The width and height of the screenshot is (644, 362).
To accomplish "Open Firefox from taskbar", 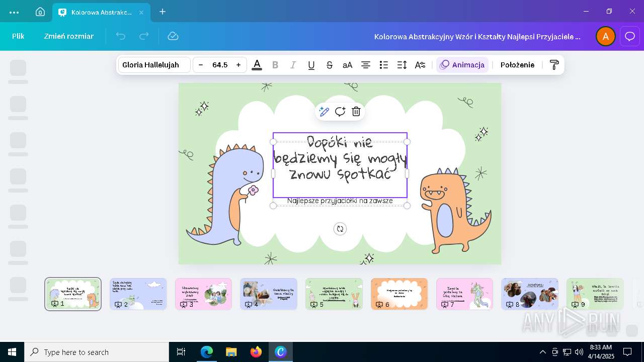I will pos(256,352).
